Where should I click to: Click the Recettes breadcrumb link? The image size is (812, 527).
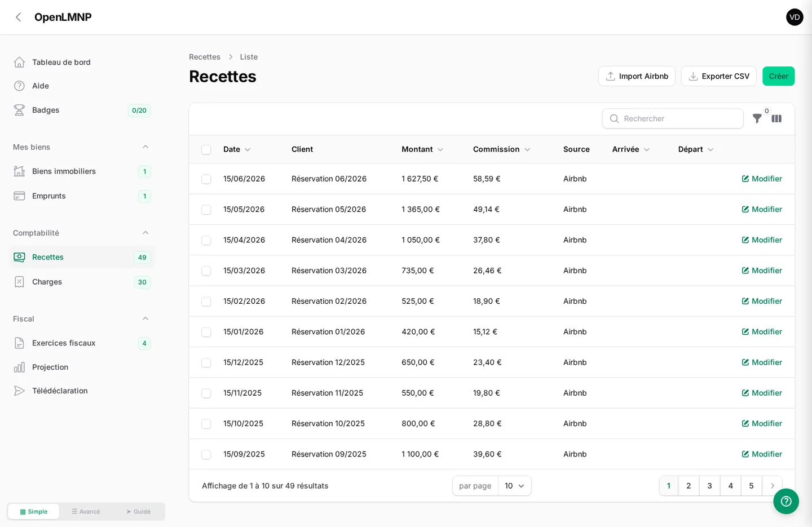(x=205, y=57)
